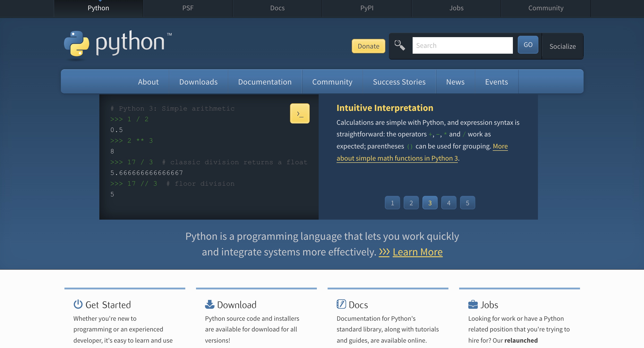Click the terminal/shell prompt icon

pos(300,113)
